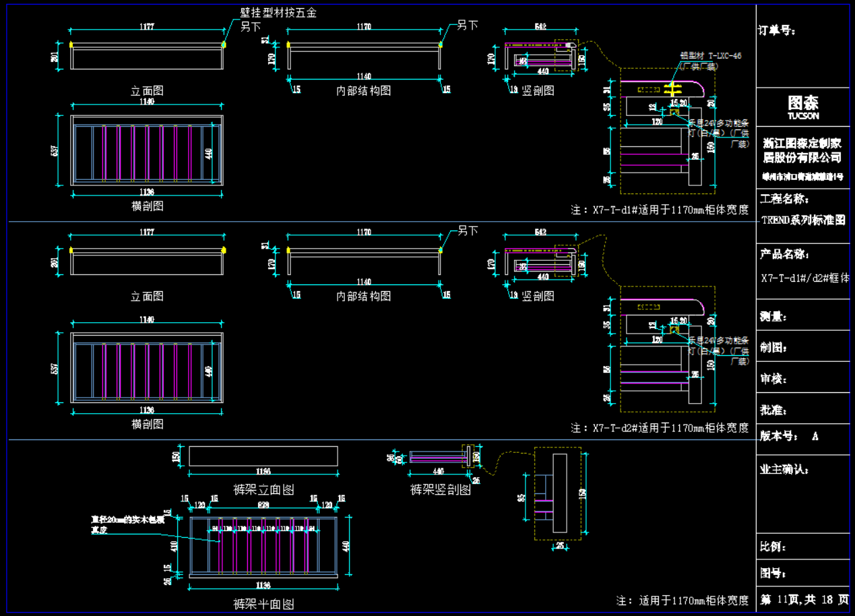The width and height of the screenshot is (855, 616).
Task: Click the 图号 drawing number field
Action: click(773, 574)
